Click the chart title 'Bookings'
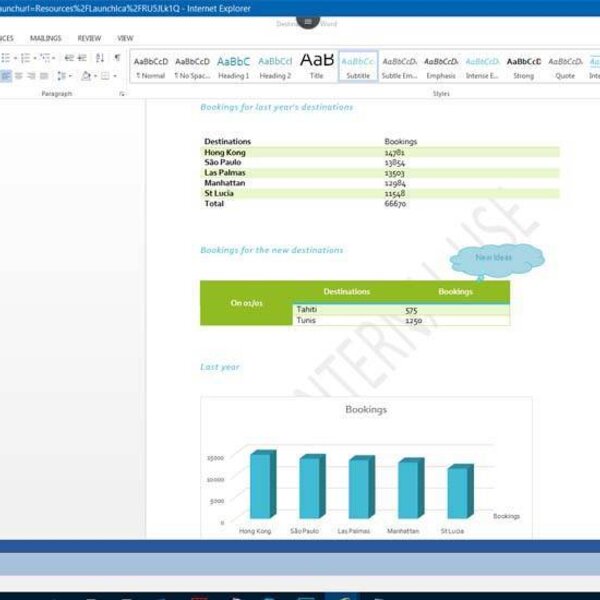600x600 pixels. coord(366,409)
